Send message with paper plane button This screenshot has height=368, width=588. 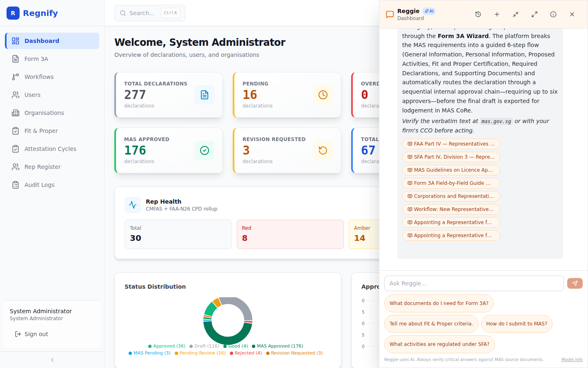575,283
